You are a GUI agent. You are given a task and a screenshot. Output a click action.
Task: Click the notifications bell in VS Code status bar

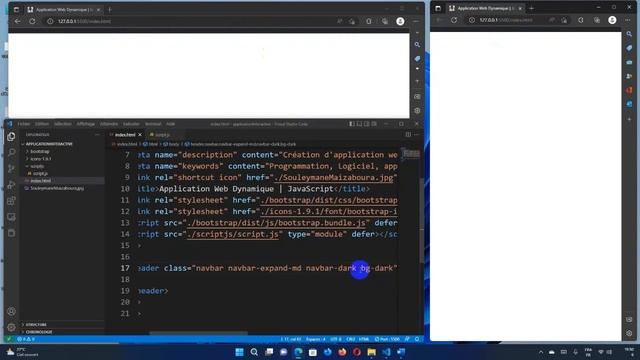point(417,339)
